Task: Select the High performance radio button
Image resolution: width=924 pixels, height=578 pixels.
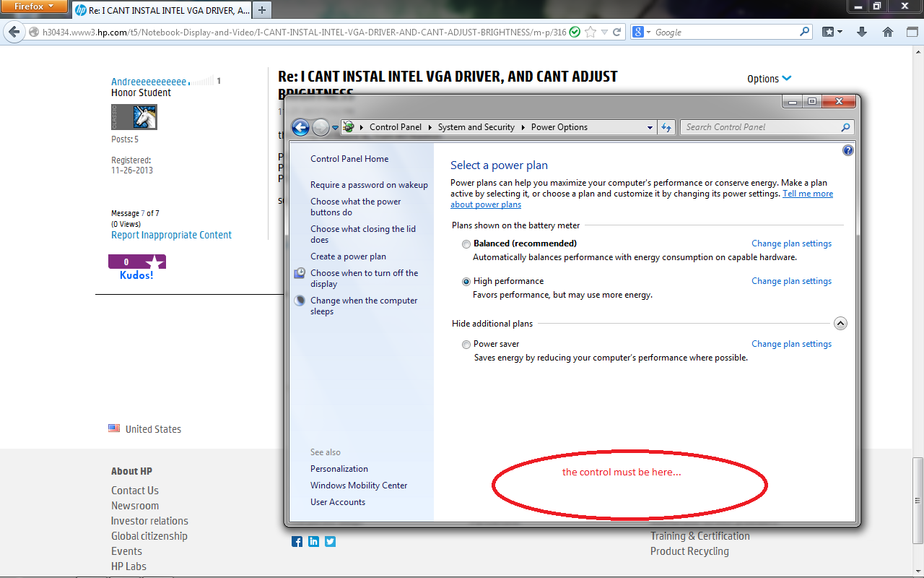Action: (466, 282)
